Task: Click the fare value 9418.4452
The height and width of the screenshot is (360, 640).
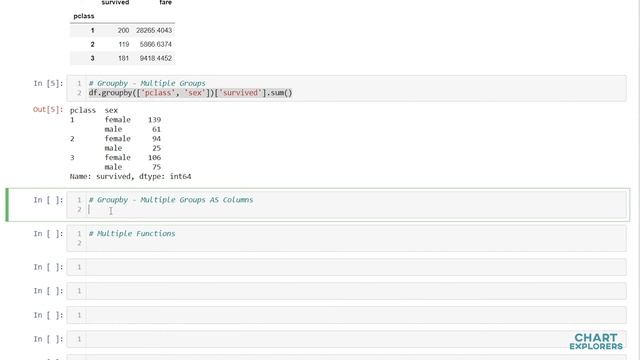Action: [x=156, y=58]
